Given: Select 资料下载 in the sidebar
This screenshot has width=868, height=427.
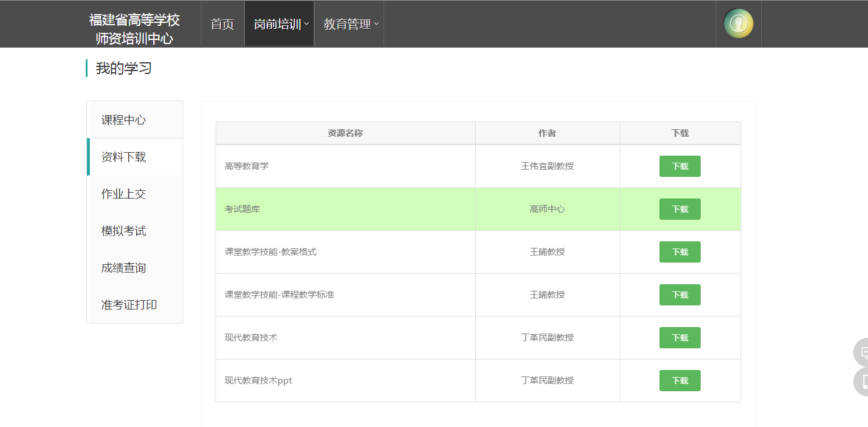Looking at the screenshot, I should tap(123, 157).
